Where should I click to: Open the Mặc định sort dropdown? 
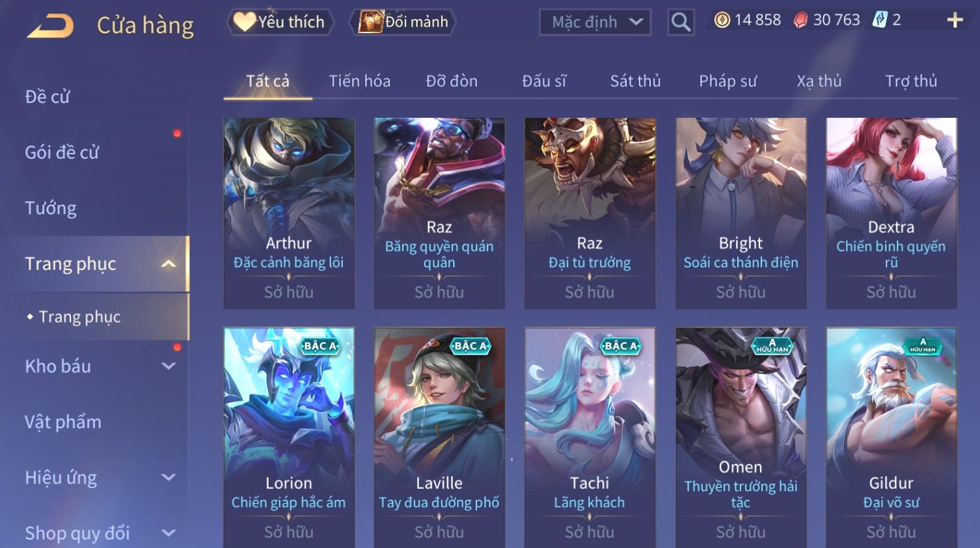pos(595,22)
